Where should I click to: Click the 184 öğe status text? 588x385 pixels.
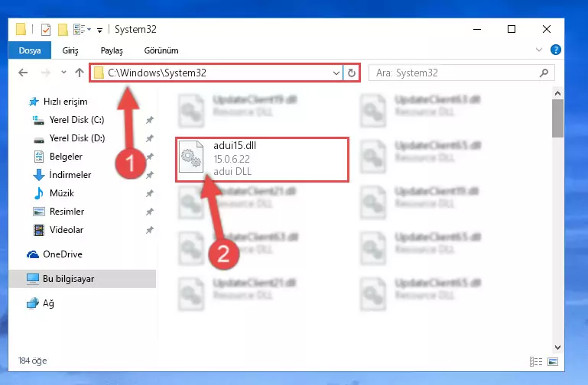click(x=32, y=361)
